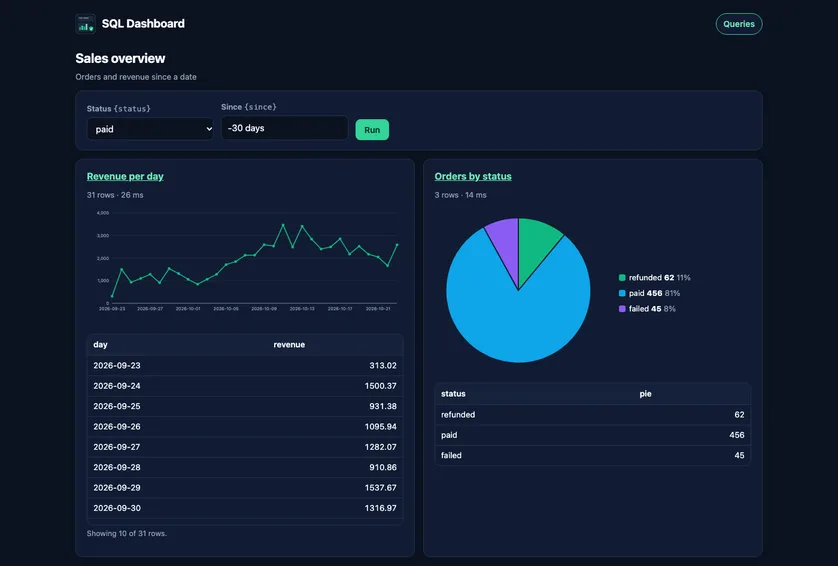Click the 4,000 y-axis label
The height and width of the screenshot is (566, 838).
click(x=103, y=213)
